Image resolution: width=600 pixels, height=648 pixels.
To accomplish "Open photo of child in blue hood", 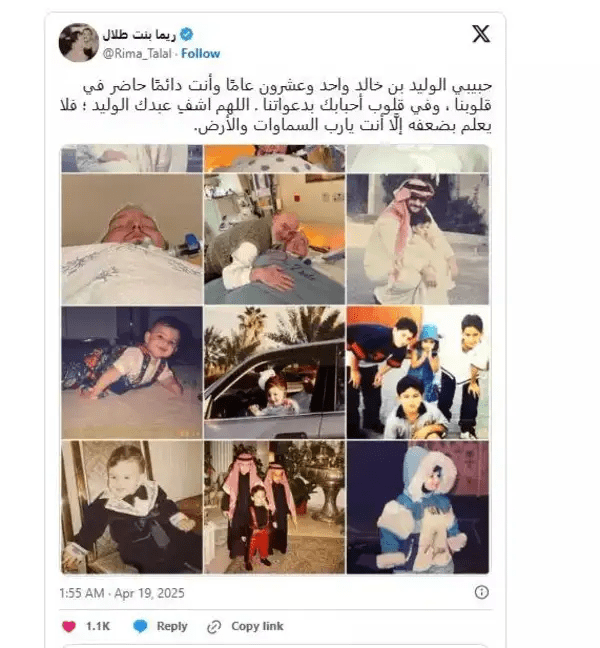I will (418, 507).
